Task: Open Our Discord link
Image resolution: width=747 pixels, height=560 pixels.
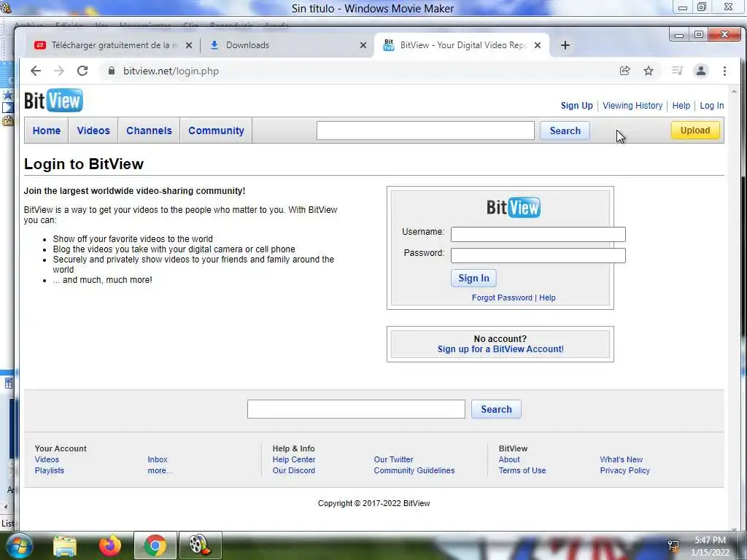Action: coord(293,470)
